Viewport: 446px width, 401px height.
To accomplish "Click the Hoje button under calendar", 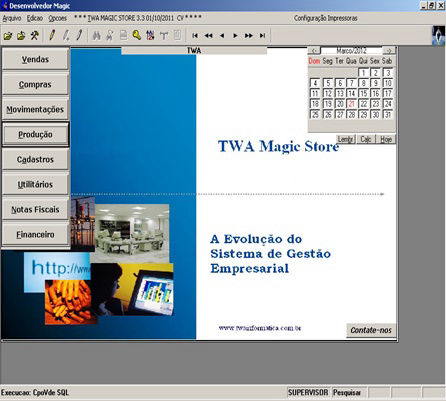I will (x=386, y=139).
